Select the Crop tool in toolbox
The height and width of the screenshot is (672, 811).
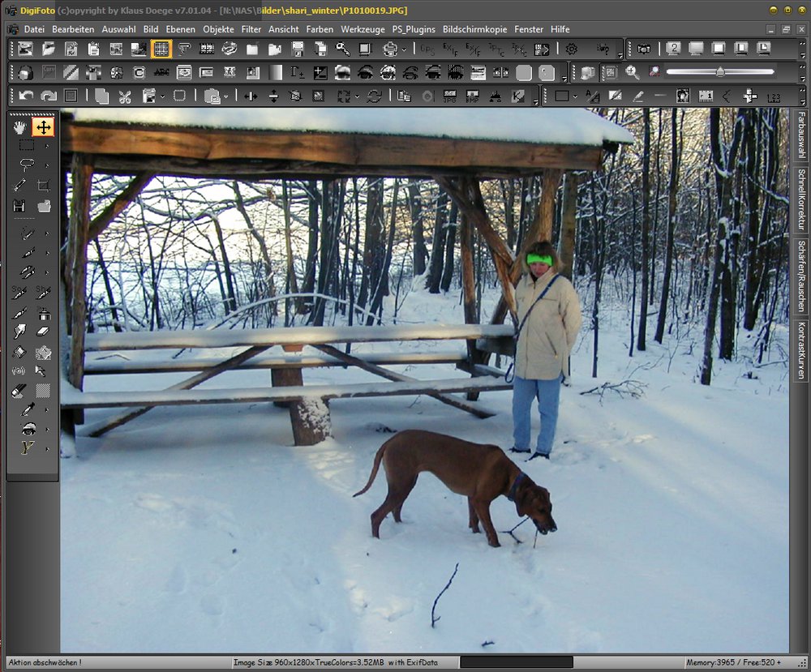[x=43, y=186]
